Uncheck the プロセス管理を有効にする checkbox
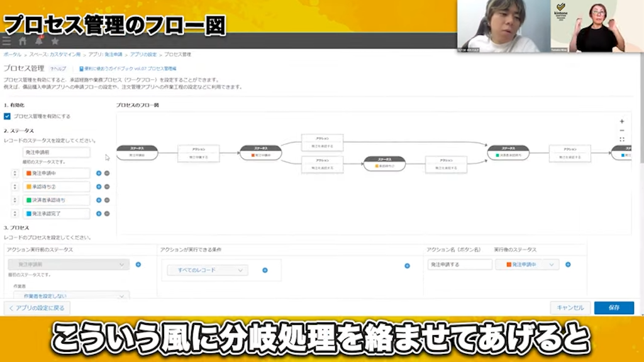Screen dimensions: 644x362 point(7,116)
